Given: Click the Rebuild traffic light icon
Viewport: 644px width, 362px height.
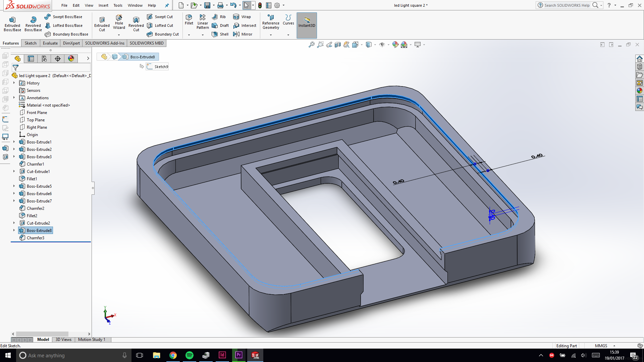Looking at the screenshot, I should point(260,5).
